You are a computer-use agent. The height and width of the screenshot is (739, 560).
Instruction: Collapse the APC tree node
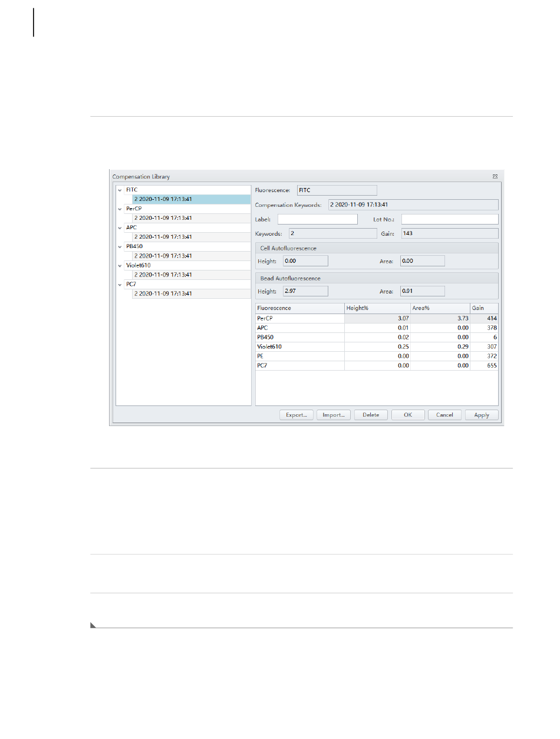tap(120, 227)
